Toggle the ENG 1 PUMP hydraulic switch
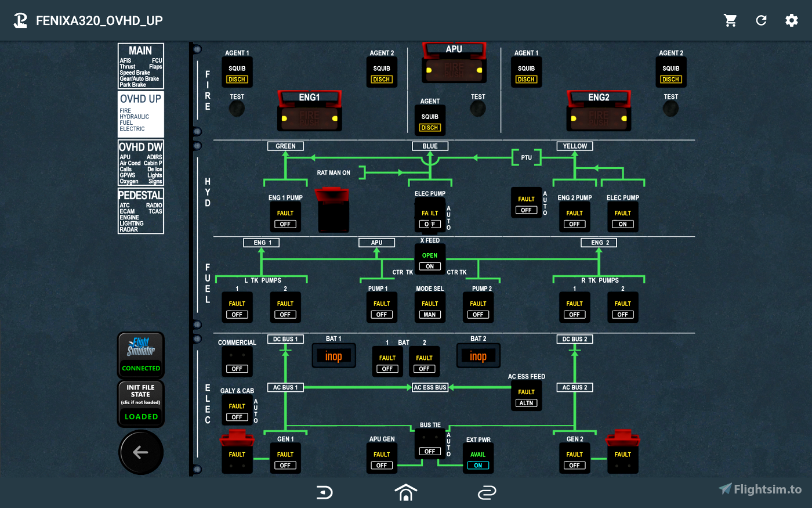 pyautogui.click(x=285, y=218)
